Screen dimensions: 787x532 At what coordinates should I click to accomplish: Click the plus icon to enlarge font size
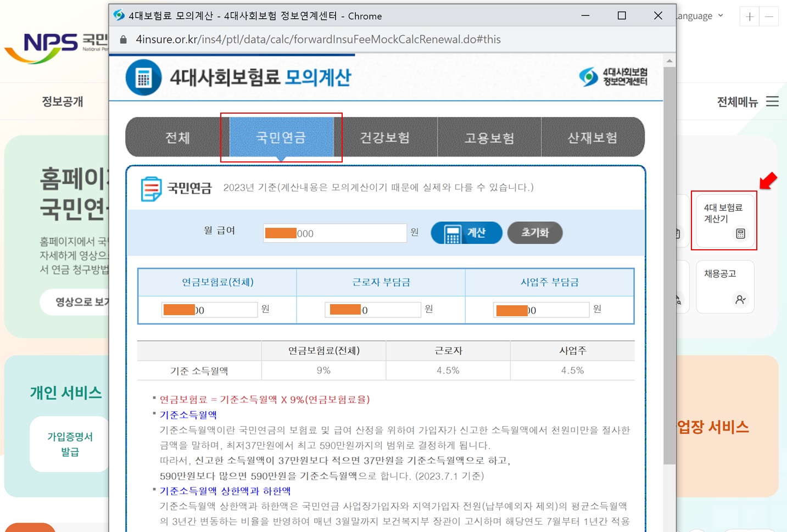pos(749,16)
